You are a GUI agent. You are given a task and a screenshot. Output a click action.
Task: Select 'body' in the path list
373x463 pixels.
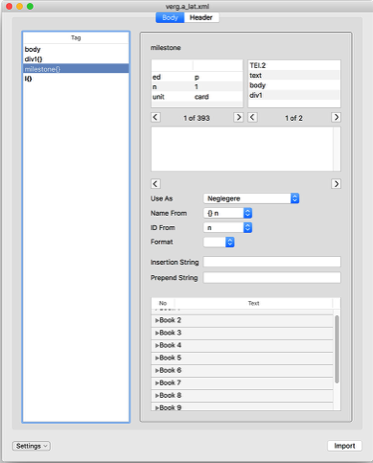294,85
